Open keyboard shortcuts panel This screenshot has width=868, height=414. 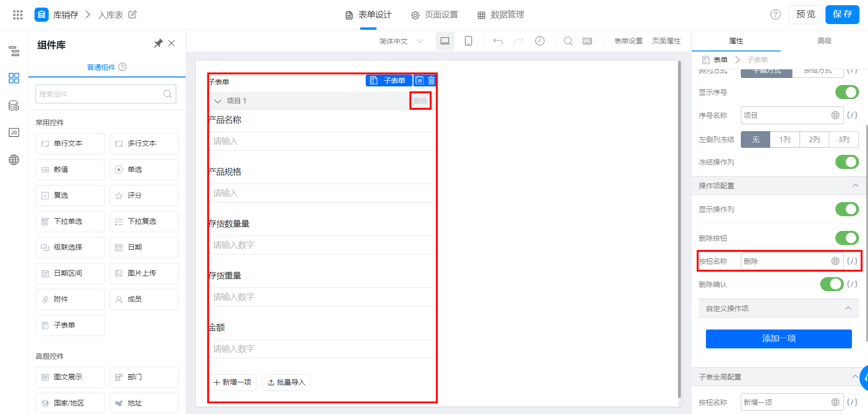(x=587, y=41)
